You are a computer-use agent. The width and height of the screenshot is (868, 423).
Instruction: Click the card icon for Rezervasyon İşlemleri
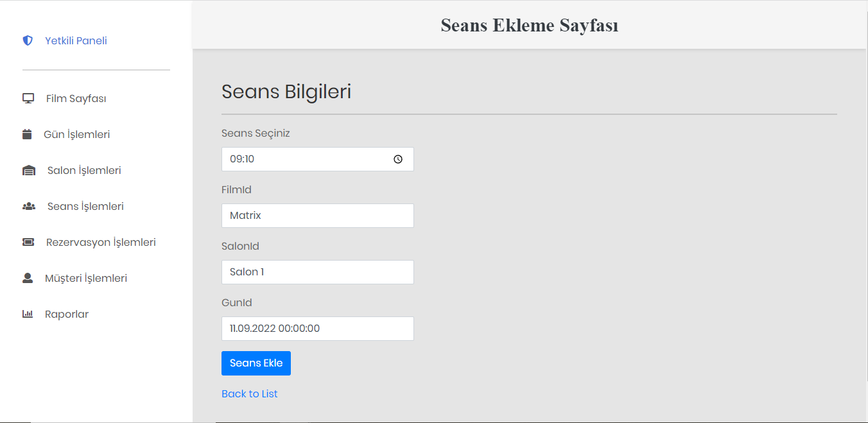click(27, 241)
